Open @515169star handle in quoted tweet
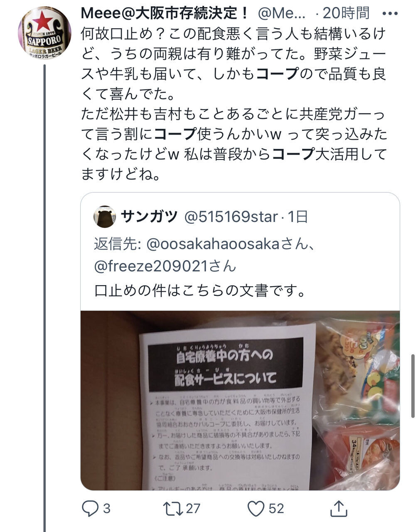Viewport: 418px width, 532px height. click(x=231, y=217)
